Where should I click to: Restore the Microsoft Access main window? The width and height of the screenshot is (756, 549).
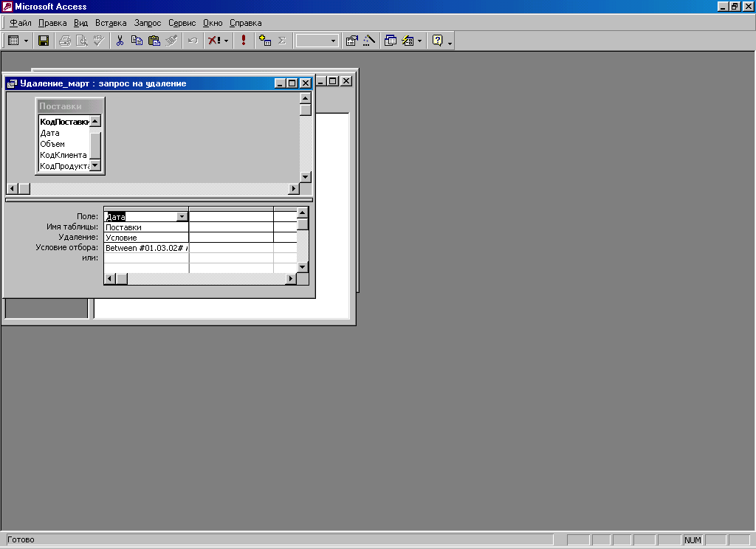point(735,6)
